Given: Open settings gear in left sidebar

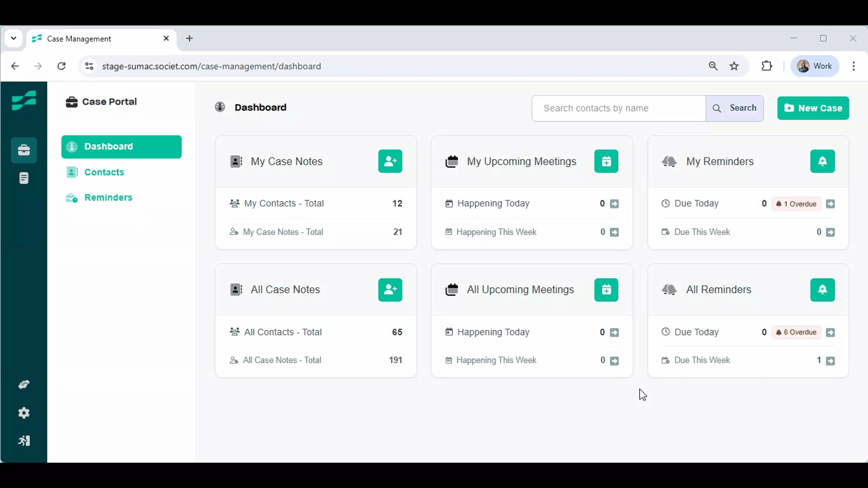Looking at the screenshot, I should [x=24, y=413].
